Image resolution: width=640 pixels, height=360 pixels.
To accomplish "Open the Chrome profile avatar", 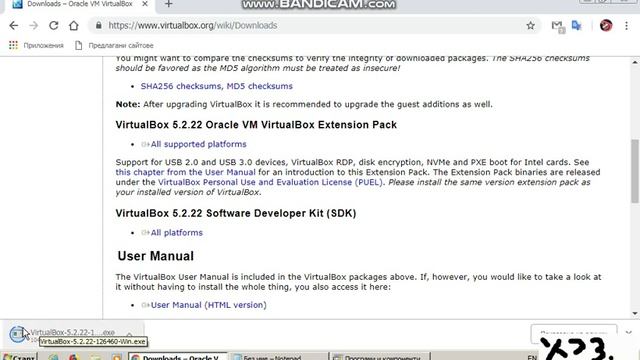I will coord(606,25).
